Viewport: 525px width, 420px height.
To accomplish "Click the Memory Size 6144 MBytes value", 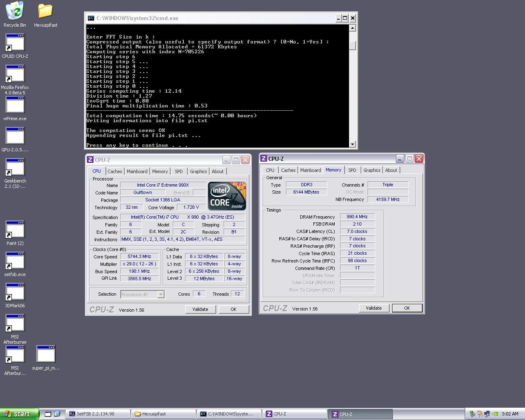I will pos(306,192).
